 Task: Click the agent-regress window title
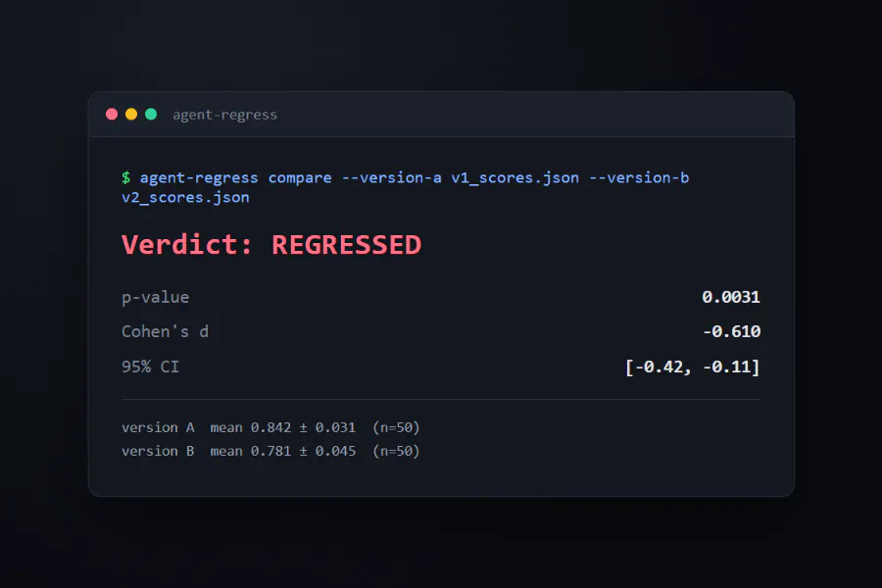click(224, 115)
